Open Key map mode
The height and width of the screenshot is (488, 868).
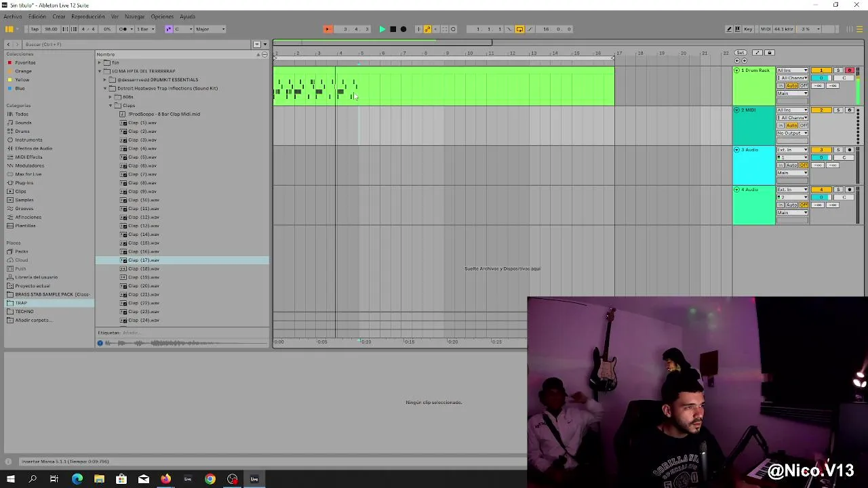coord(748,29)
